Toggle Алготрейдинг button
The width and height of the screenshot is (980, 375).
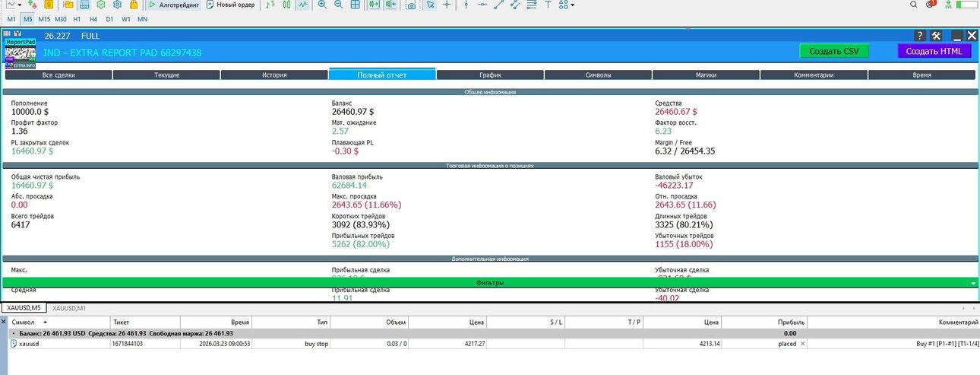point(174,5)
